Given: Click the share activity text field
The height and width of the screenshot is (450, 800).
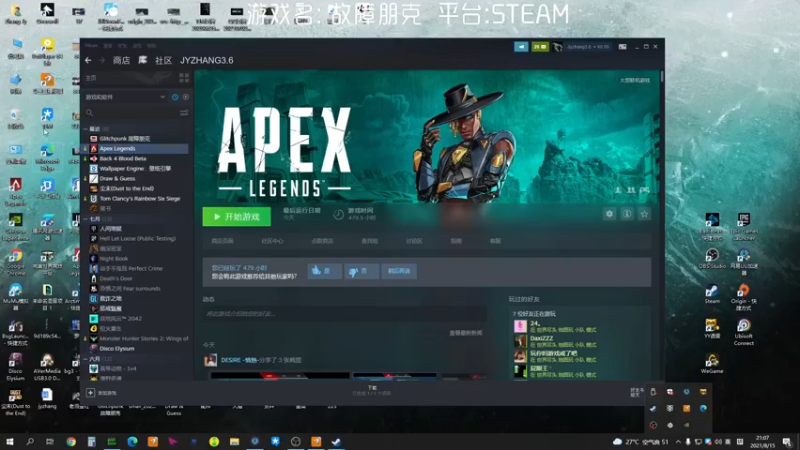Looking at the screenshot, I should coord(344,314).
